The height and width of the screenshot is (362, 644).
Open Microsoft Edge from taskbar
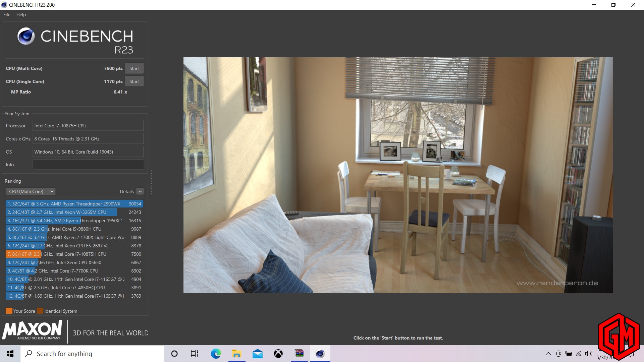point(216,354)
